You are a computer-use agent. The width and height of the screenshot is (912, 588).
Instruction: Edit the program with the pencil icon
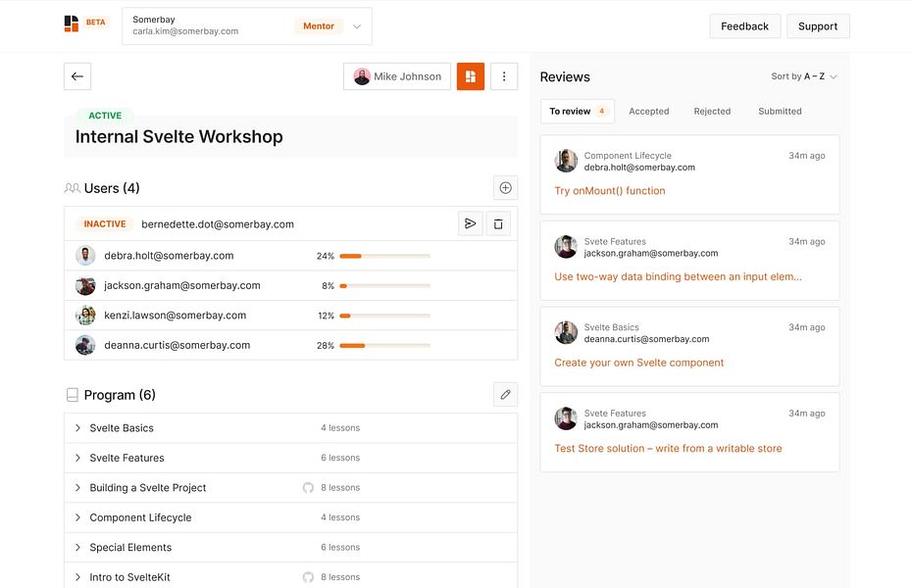click(505, 395)
